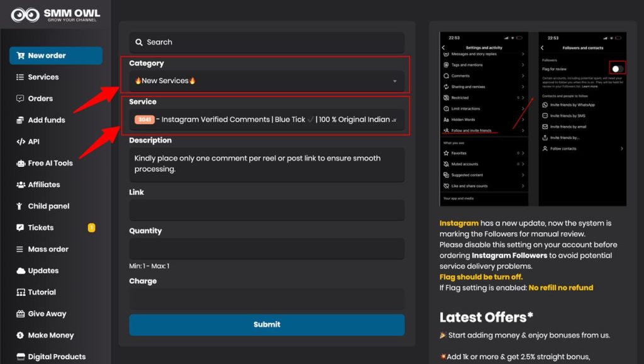Open the Digital Products link

(x=56, y=356)
